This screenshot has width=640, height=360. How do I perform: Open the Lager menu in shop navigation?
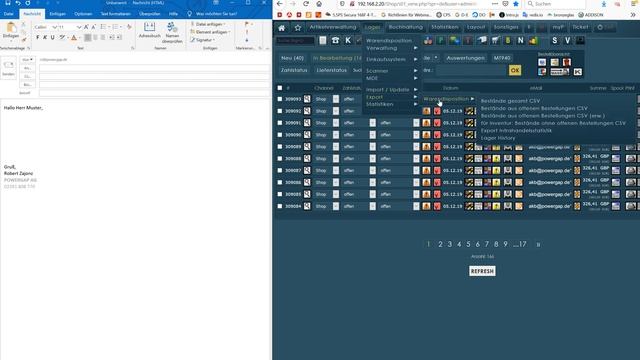coord(372,27)
